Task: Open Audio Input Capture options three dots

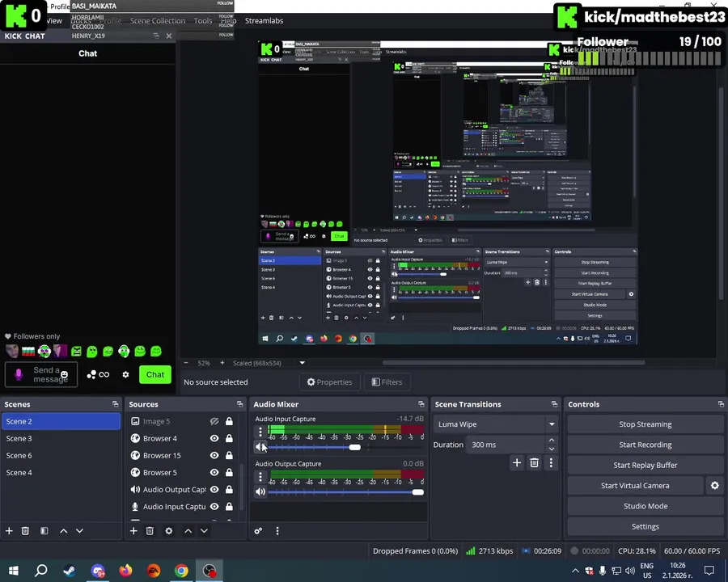Action: pyautogui.click(x=260, y=432)
